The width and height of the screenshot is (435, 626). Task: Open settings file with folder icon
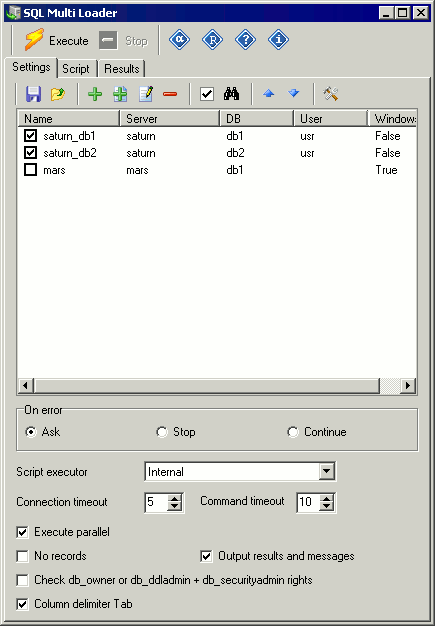click(58, 94)
